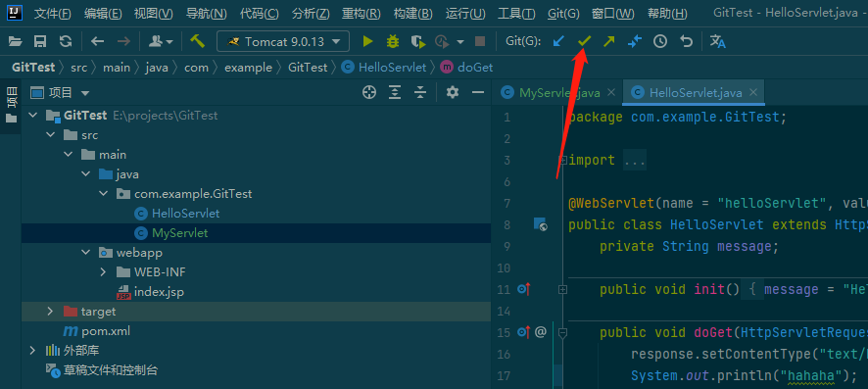
Task: Collapse the webapp folder node
Action: pyautogui.click(x=86, y=253)
